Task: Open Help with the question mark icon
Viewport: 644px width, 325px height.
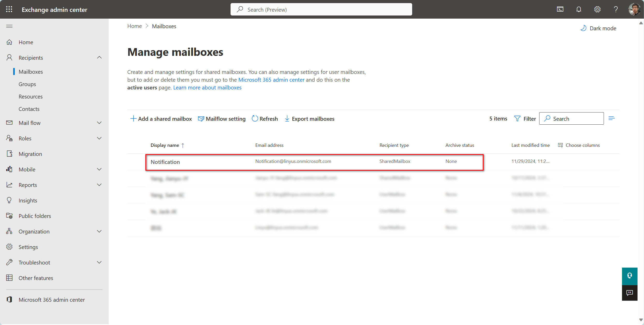Action: (616, 9)
